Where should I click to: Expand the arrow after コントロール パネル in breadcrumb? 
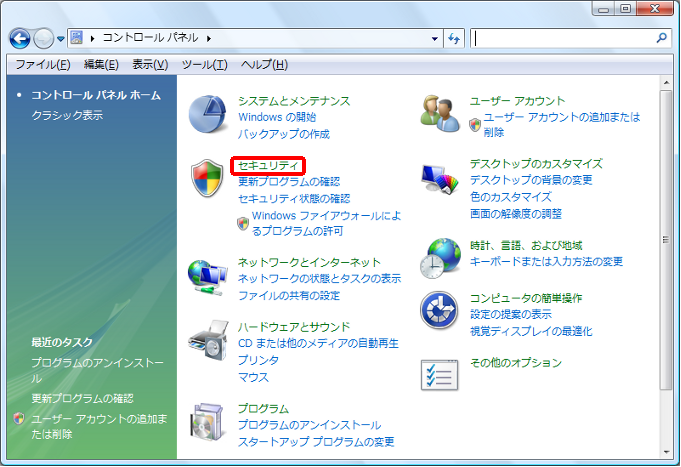209,38
